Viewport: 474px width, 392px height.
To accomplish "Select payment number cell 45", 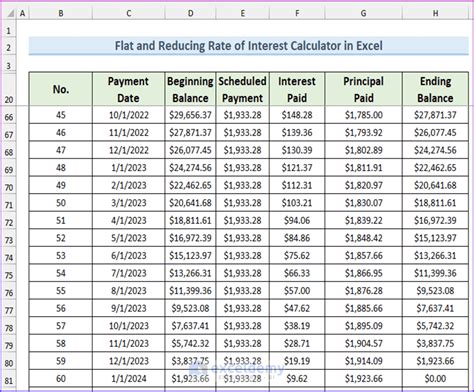I will click(61, 115).
